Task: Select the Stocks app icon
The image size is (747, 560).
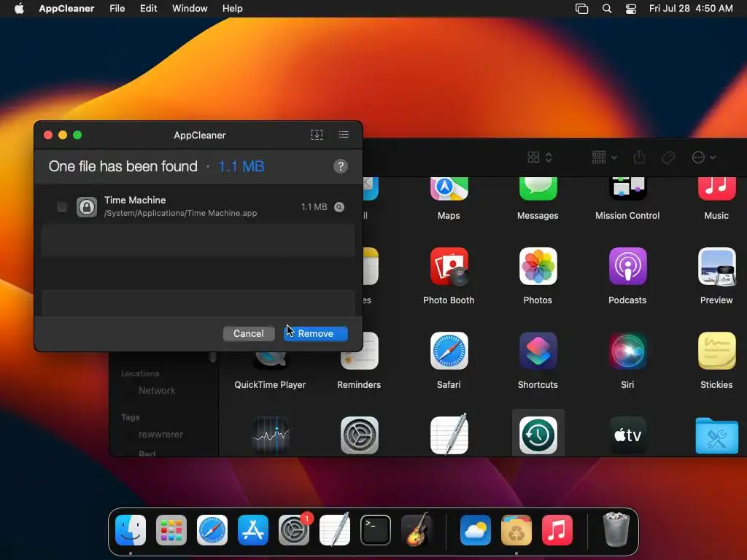Action: click(270, 435)
